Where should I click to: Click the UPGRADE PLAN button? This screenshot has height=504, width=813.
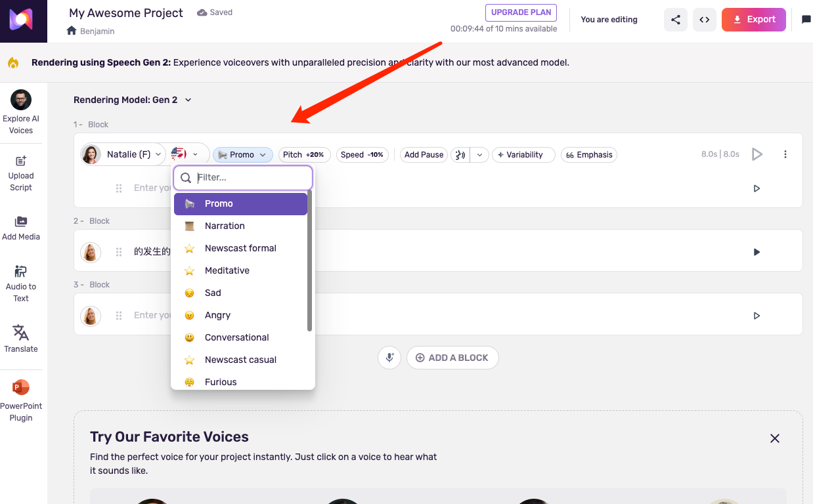tap(521, 12)
